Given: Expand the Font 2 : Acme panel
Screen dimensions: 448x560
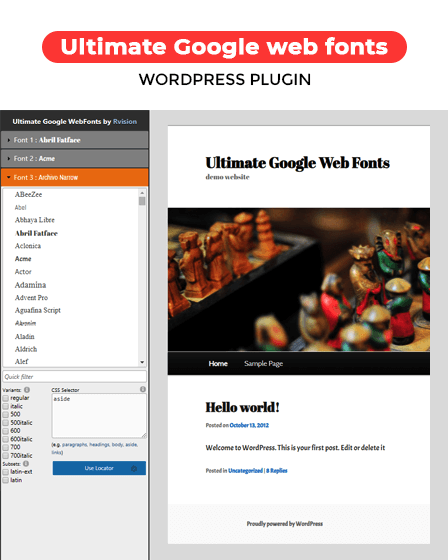Looking at the screenshot, I should point(74,159).
